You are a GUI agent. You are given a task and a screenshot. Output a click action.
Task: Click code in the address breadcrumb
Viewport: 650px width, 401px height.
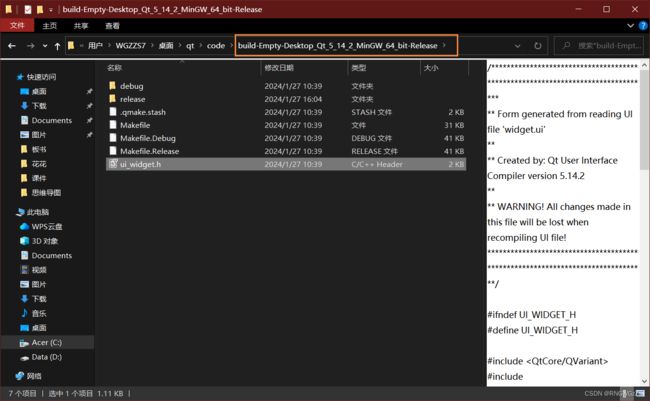[216, 46]
